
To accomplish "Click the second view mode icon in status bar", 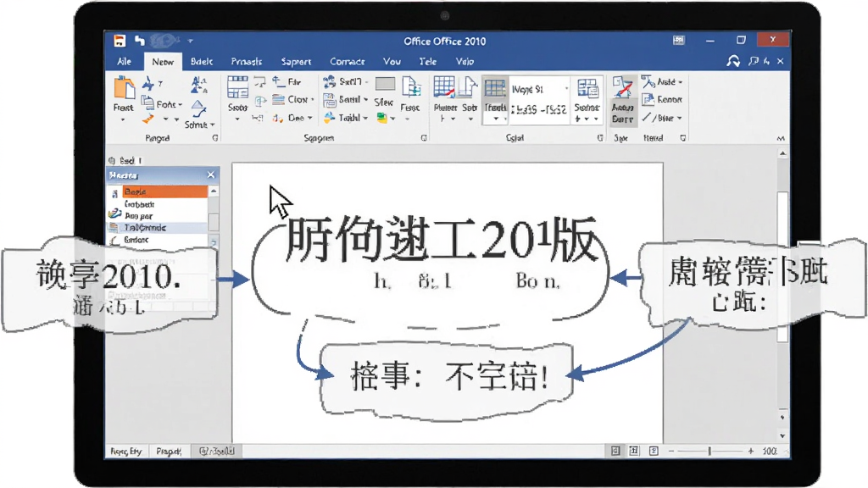I will [x=634, y=451].
